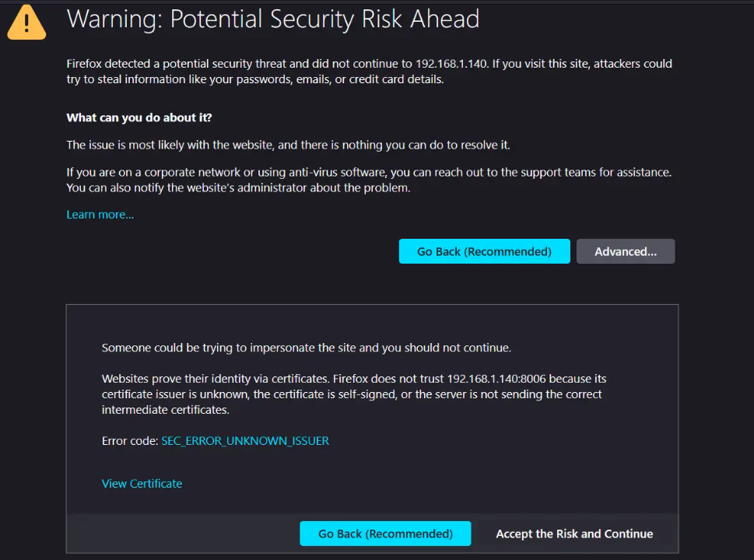
Task: Click the Firefox detected a potential security threat text
Action: pos(369,71)
